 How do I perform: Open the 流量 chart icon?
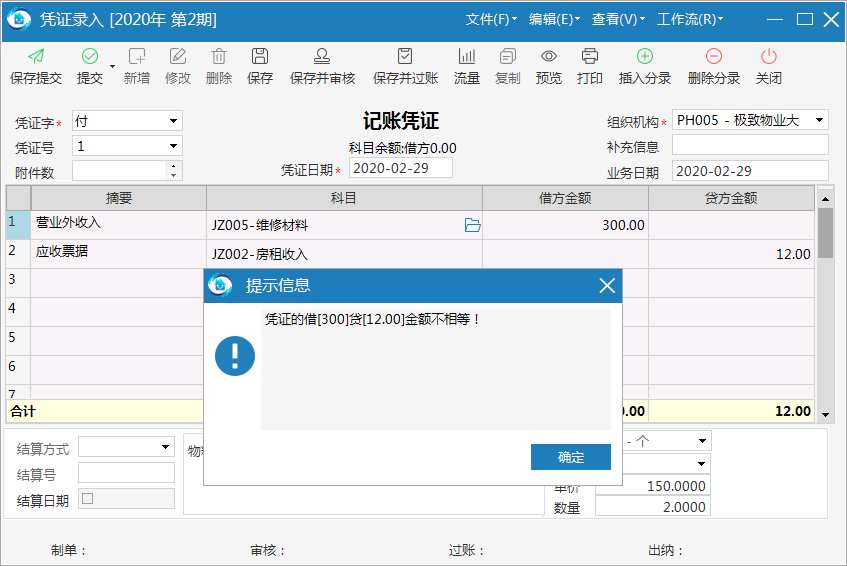tap(467, 56)
